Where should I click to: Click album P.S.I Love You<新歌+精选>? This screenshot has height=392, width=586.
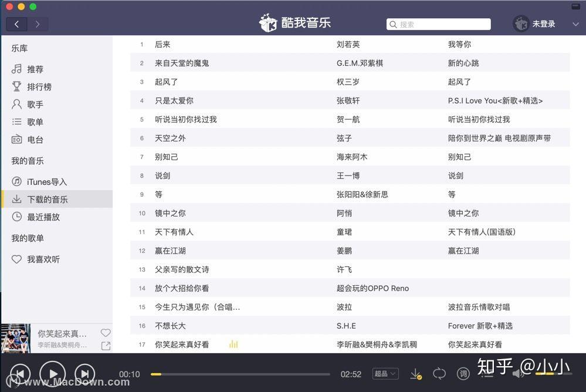point(495,100)
